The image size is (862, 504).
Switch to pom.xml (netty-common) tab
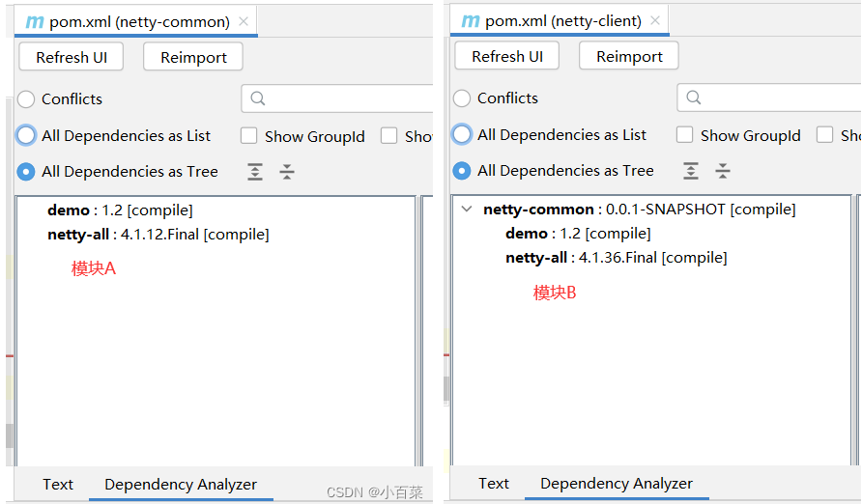pyautogui.click(x=135, y=22)
